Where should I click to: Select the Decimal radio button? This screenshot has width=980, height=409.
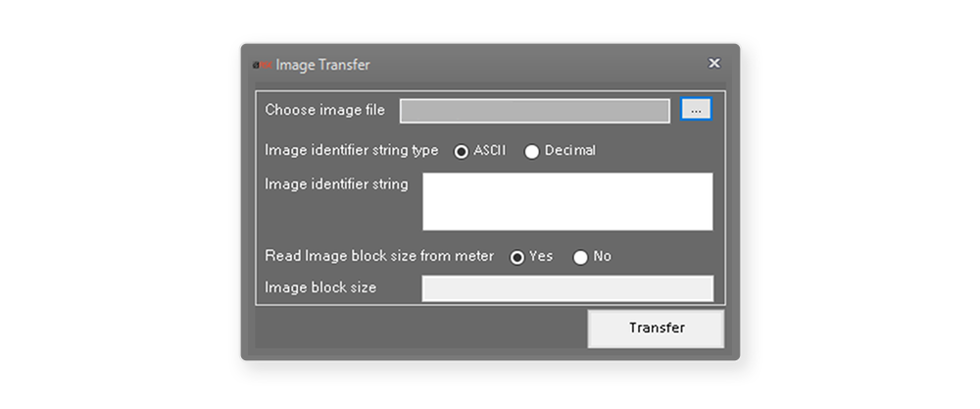532,151
